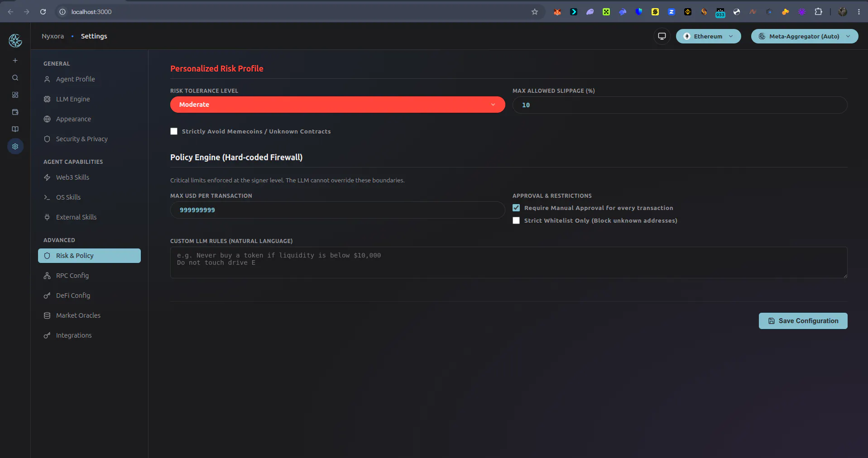Screen dimensions: 868x458
Task: Focus the Max Allowed Slippage field
Action: [x=680, y=105]
